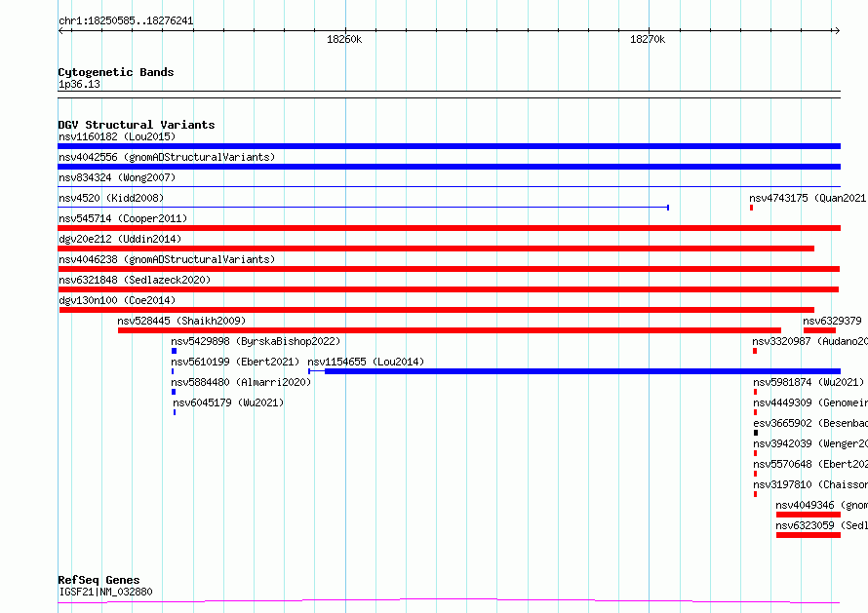Click the nsv4046238 gnomAD red variant bar
The image size is (868, 613).
coord(449,269)
